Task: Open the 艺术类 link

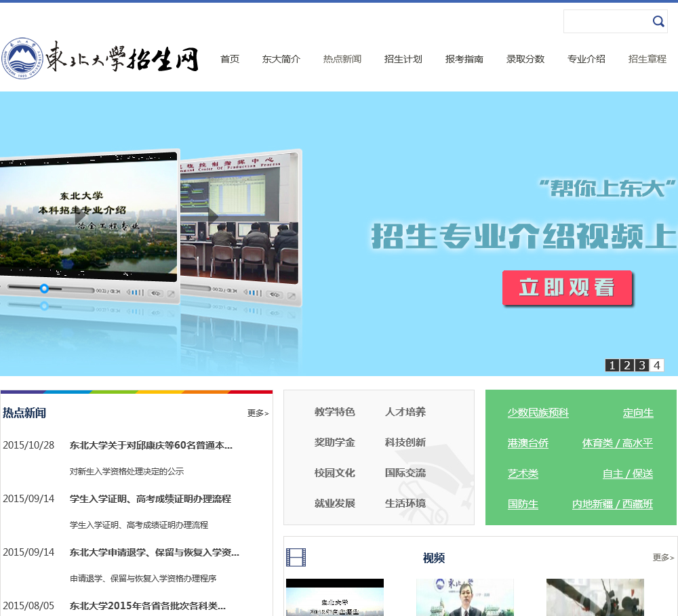Action: point(523,474)
